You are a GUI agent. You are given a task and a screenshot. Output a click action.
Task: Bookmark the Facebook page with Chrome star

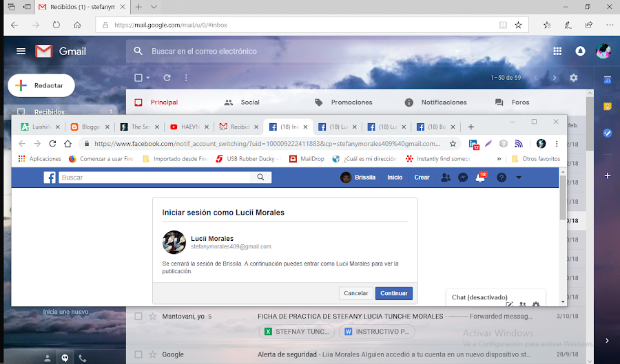tap(453, 144)
